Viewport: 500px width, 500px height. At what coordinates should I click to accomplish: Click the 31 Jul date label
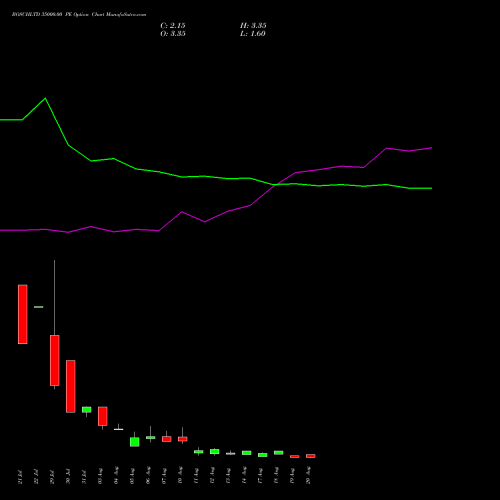click(84, 477)
